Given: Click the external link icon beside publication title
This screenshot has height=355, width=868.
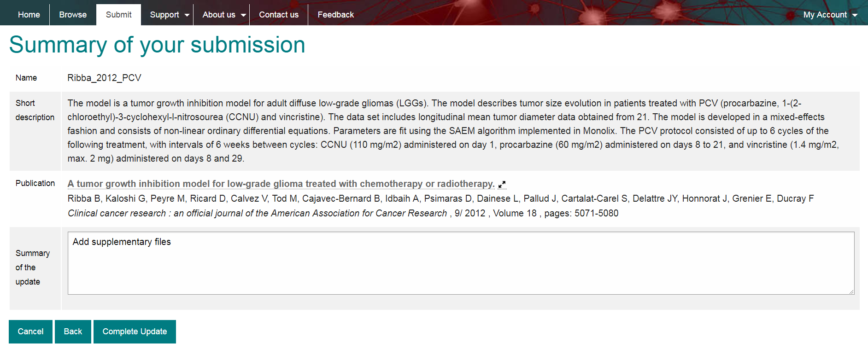Looking at the screenshot, I should point(502,184).
